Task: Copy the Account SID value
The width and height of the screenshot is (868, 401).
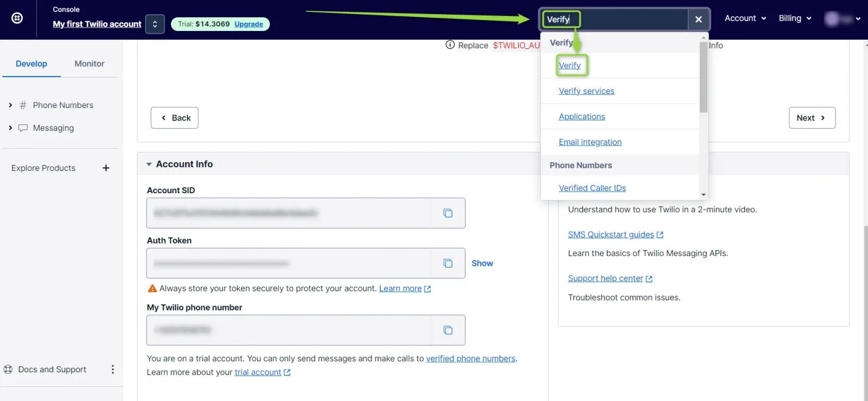Action: (x=448, y=213)
